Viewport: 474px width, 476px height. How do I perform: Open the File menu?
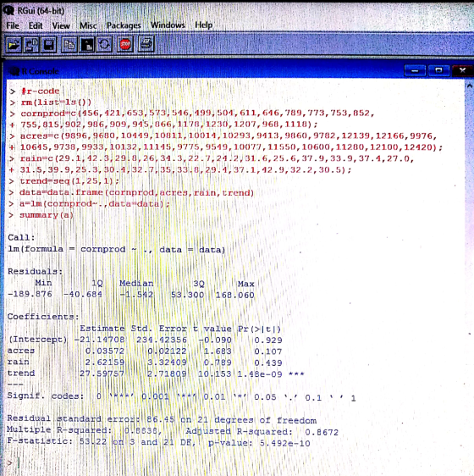click(13, 25)
